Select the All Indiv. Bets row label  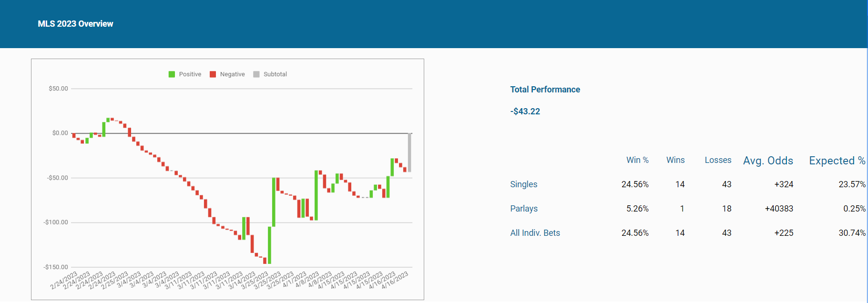[535, 233]
